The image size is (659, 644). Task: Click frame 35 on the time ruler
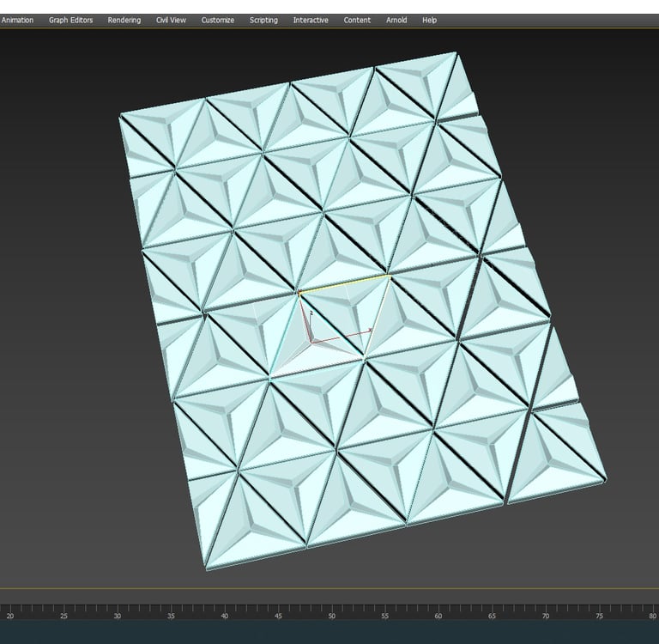pyautogui.click(x=171, y=615)
